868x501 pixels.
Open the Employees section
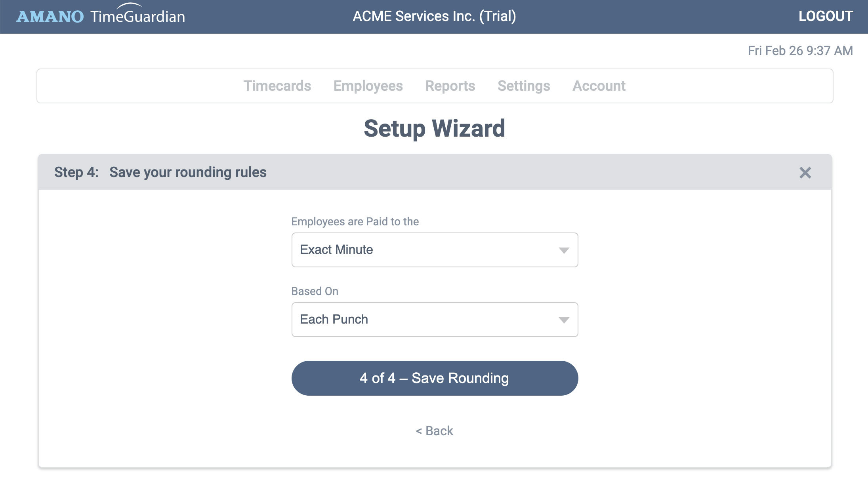pos(368,85)
